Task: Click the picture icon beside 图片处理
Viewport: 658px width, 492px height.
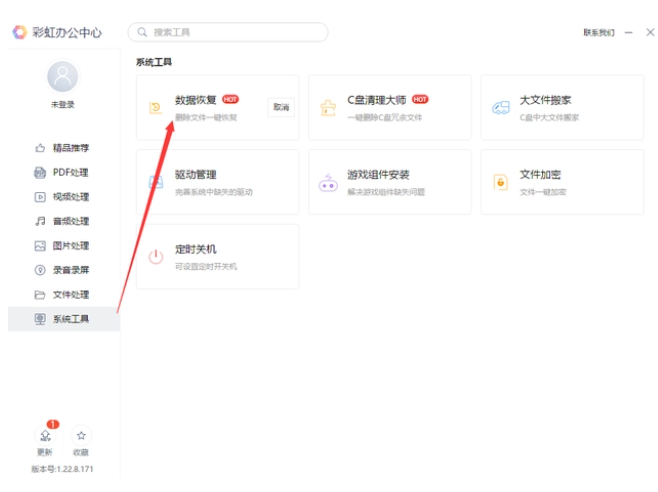Action: (x=40, y=246)
